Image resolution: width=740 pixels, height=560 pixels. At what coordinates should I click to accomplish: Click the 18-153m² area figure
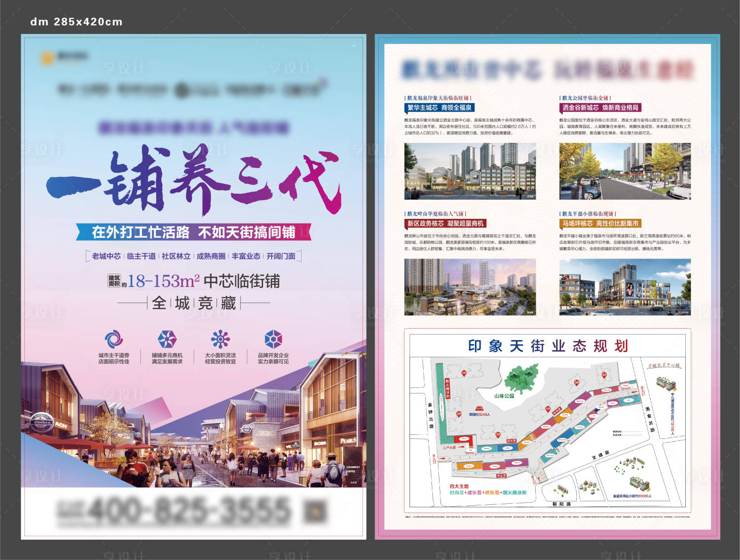point(163,281)
